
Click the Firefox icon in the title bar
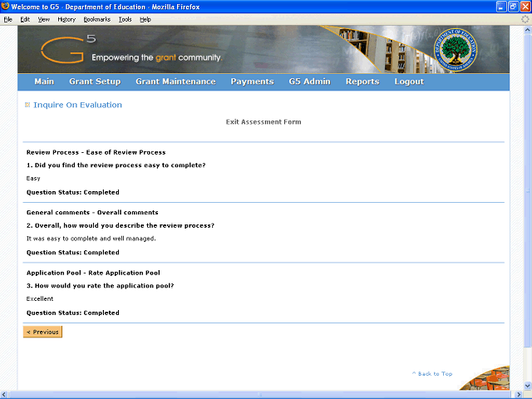(5, 6)
